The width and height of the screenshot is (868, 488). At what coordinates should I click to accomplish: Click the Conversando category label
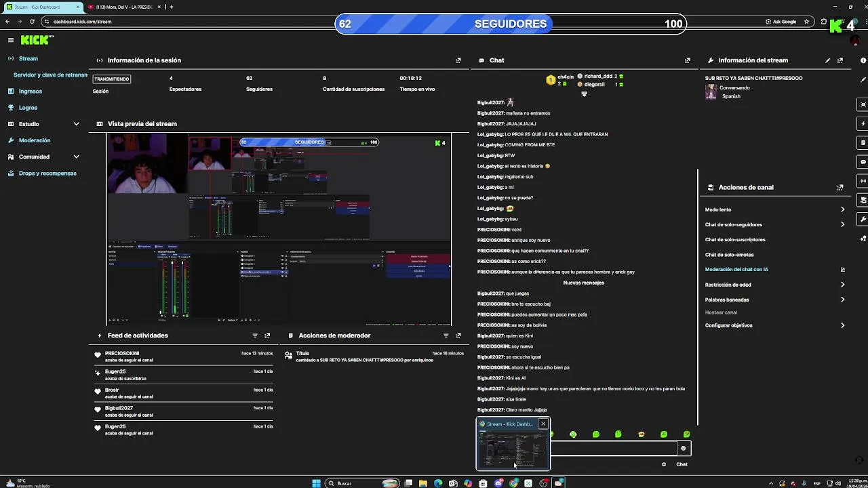(734, 88)
